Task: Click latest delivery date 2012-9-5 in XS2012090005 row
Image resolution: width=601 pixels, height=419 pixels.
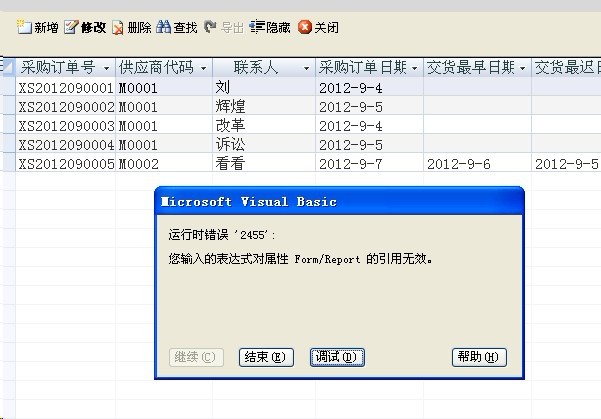Action: coord(567,163)
